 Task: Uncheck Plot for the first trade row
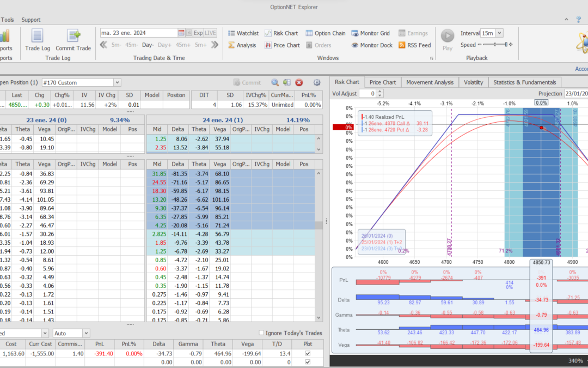tap(309, 354)
